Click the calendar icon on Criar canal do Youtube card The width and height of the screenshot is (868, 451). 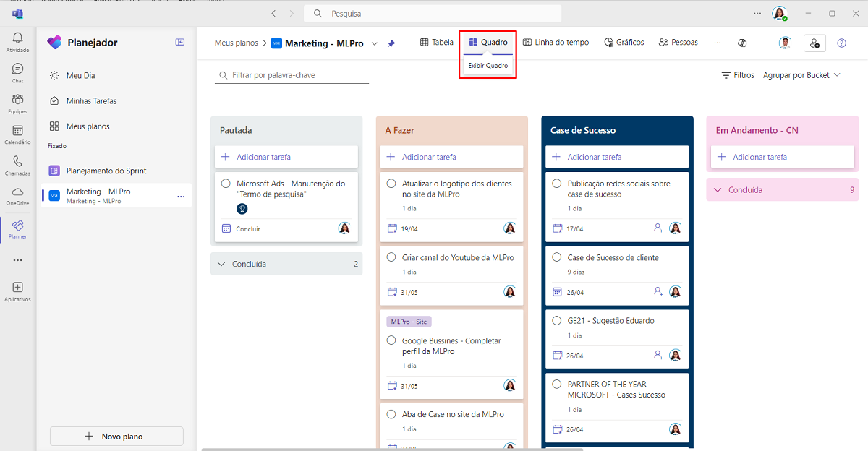point(392,292)
